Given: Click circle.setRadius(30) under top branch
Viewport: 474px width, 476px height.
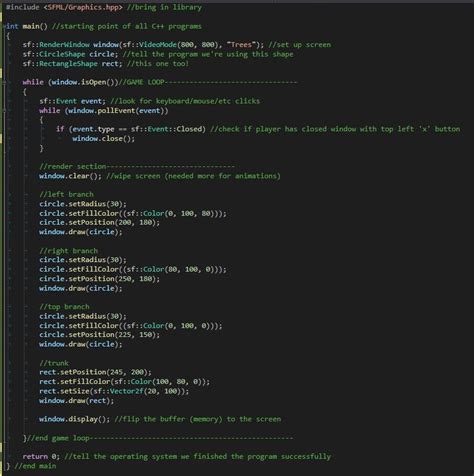Looking at the screenshot, I should coord(83,316).
